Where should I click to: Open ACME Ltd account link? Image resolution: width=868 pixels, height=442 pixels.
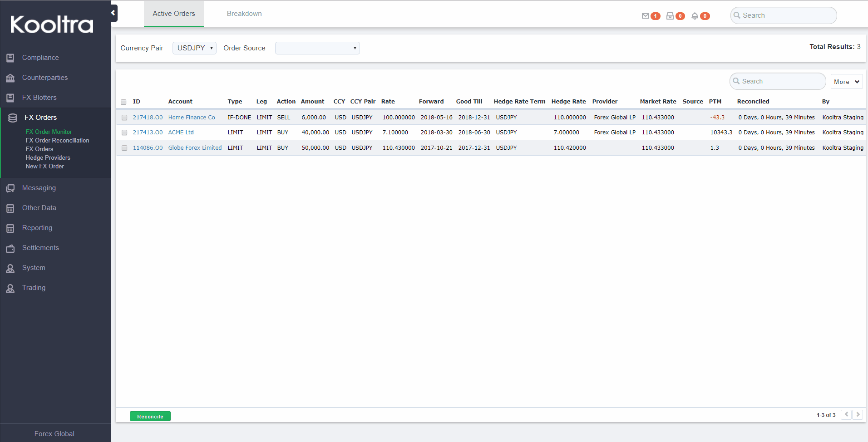pos(181,132)
